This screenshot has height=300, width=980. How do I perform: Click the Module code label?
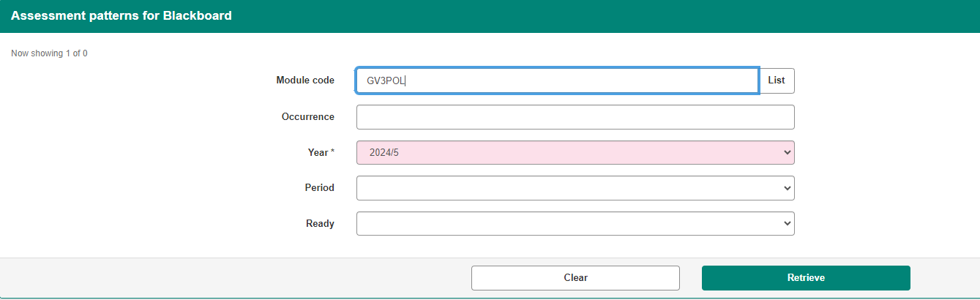tap(305, 80)
